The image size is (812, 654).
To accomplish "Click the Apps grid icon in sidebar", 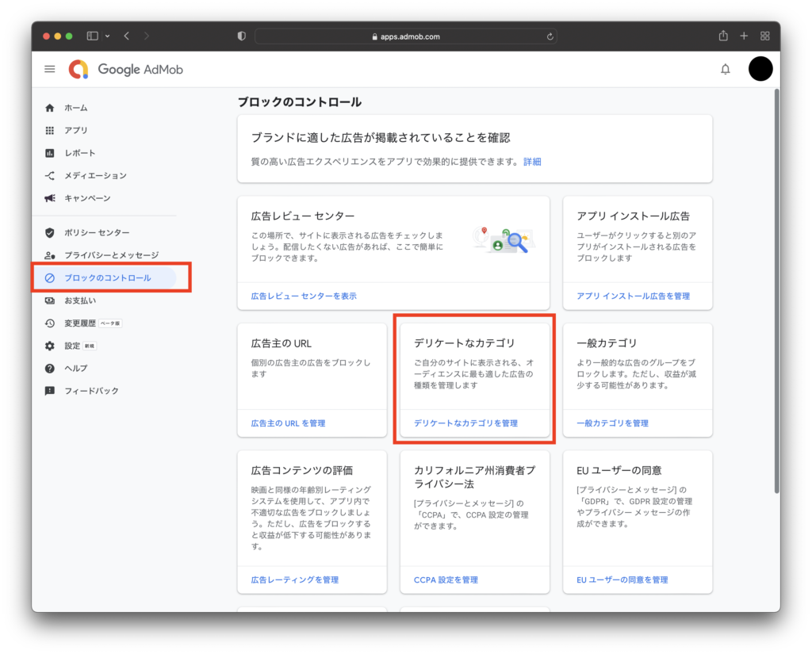I will click(50, 130).
